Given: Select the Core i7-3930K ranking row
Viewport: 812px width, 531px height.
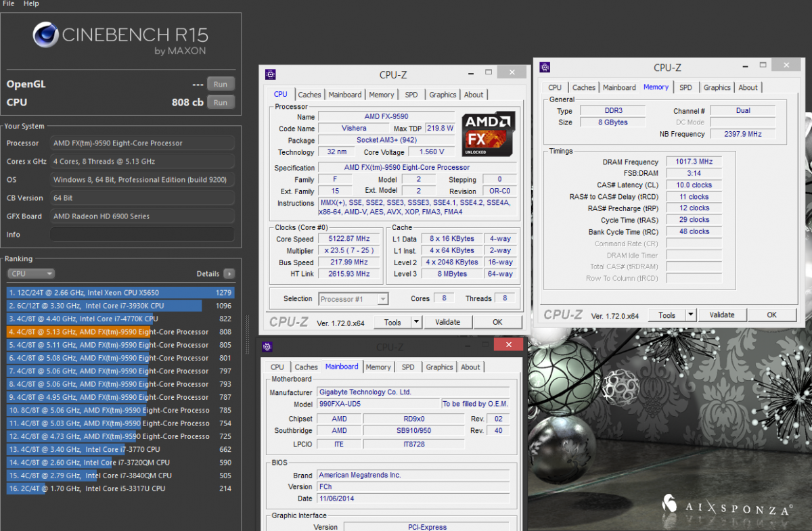Looking at the screenshot, I should [x=121, y=306].
